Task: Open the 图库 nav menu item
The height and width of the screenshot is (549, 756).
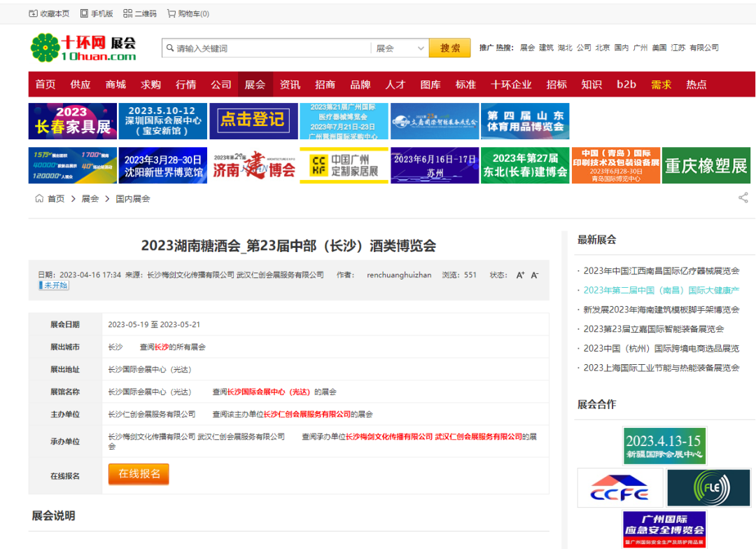Action: pyautogui.click(x=430, y=85)
